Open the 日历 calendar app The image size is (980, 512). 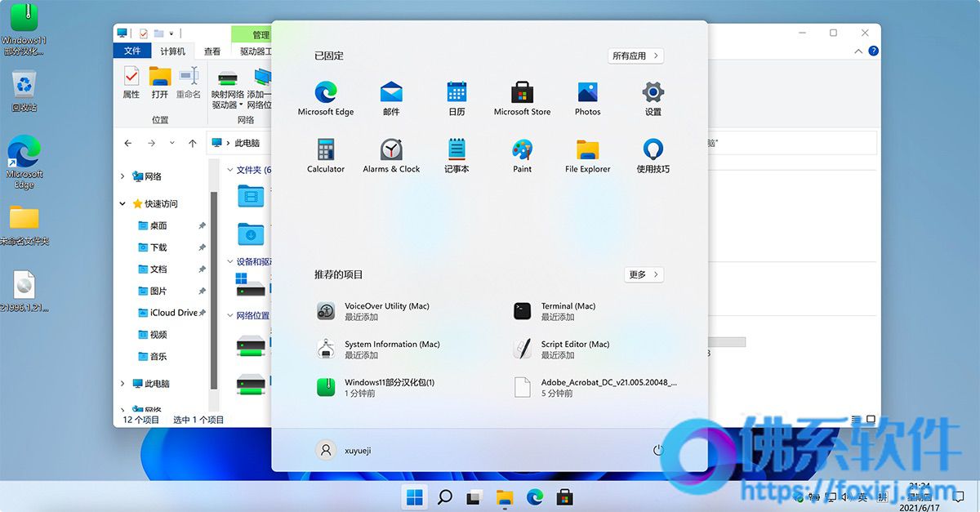click(x=457, y=98)
